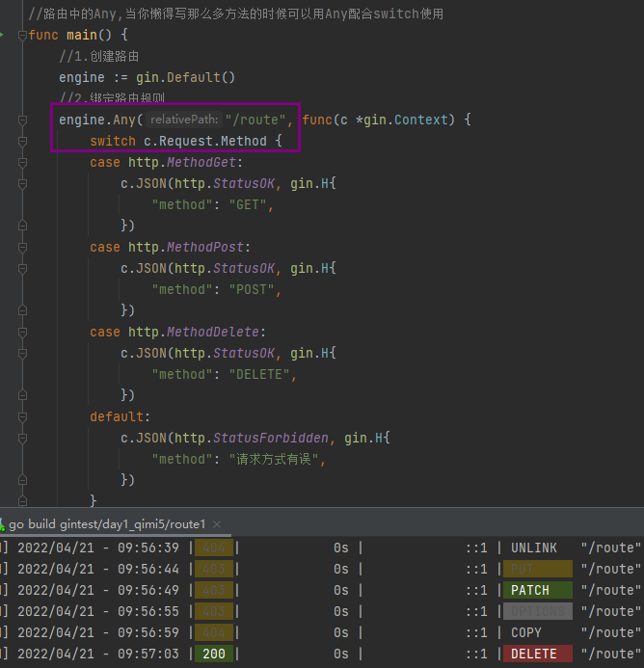644x668 pixels.
Task: Click the top comment about Any配合switch使用
Action: click(x=235, y=13)
